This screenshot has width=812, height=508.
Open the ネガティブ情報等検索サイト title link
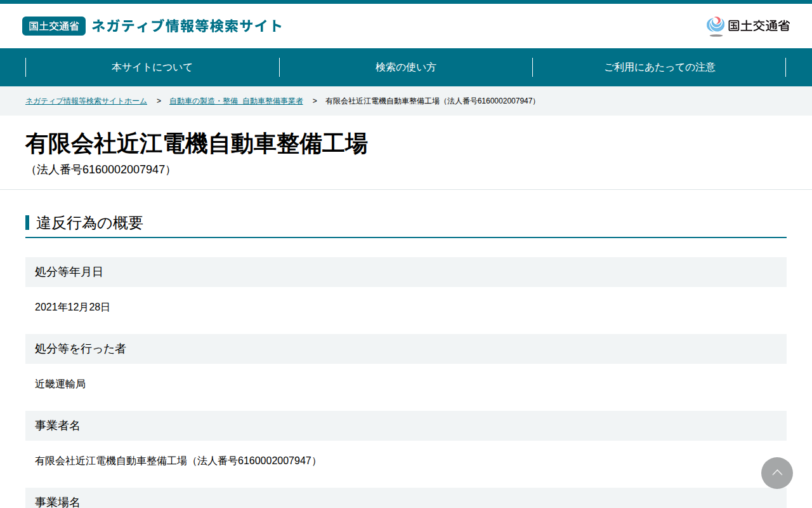(x=187, y=26)
